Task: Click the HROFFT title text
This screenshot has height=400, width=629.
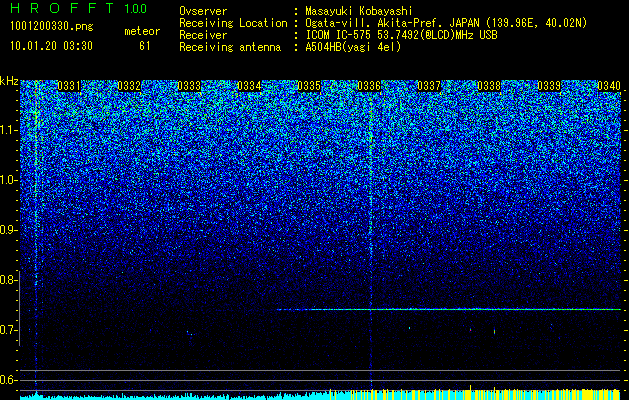Action: coord(63,8)
